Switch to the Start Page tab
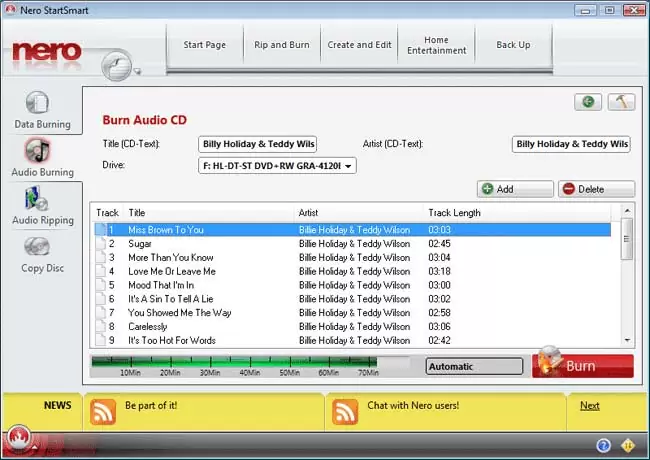This screenshot has width=650, height=460. [205, 45]
